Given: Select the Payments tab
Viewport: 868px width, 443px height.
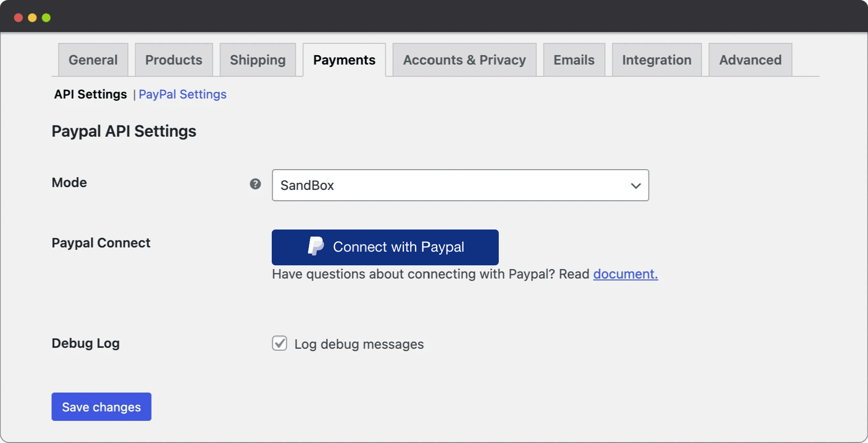Looking at the screenshot, I should pyautogui.click(x=344, y=60).
